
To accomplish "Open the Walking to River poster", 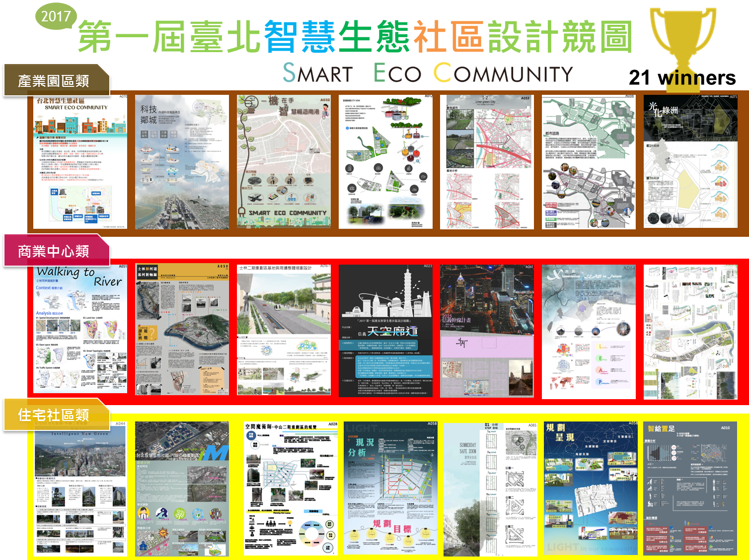I will [x=80, y=329].
